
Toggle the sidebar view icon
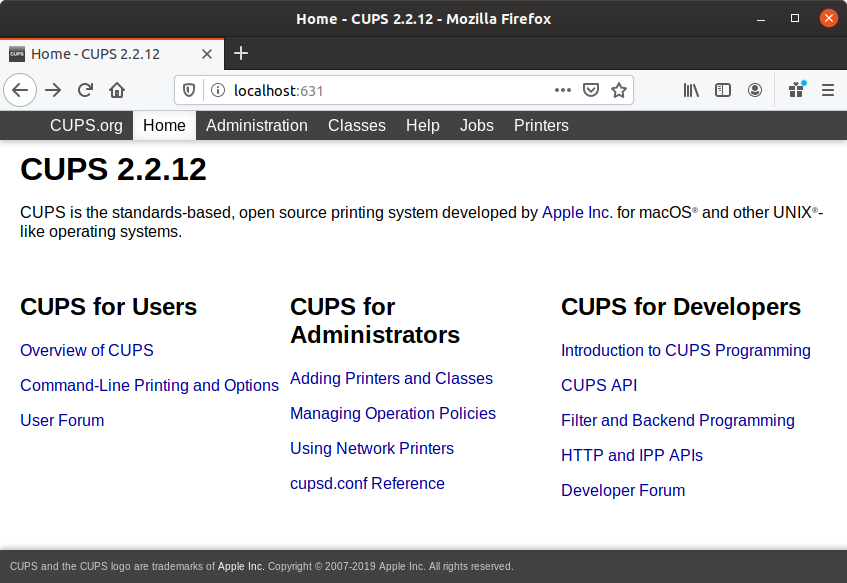pyautogui.click(x=723, y=90)
